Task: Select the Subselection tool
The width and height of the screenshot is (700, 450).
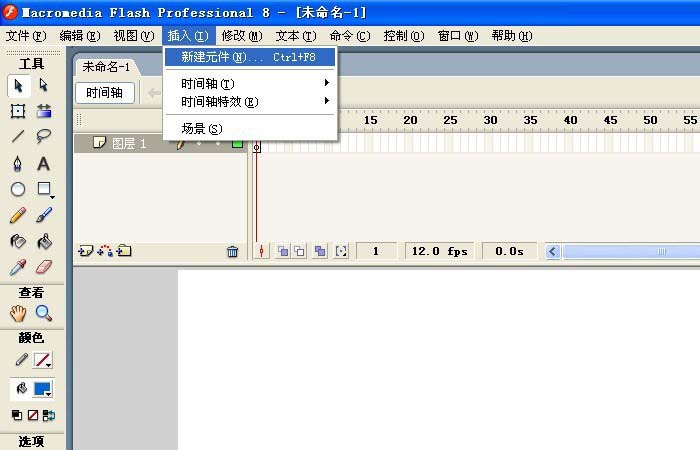Action: coord(43,85)
